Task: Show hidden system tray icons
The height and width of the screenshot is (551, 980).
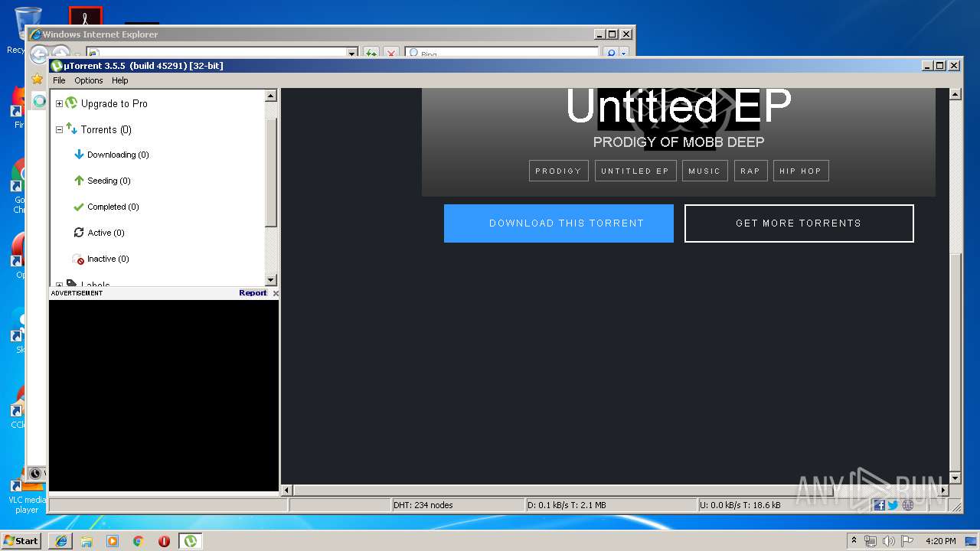Action: click(x=854, y=540)
